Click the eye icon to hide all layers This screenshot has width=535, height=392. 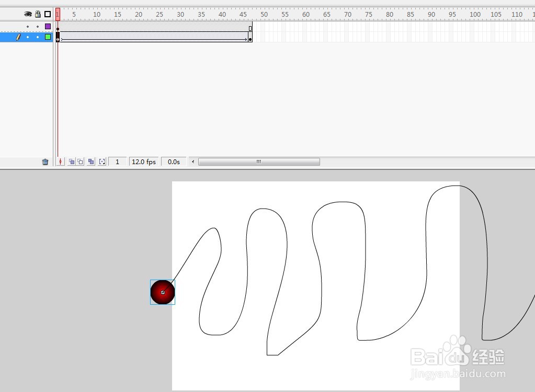(x=28, y=14)
